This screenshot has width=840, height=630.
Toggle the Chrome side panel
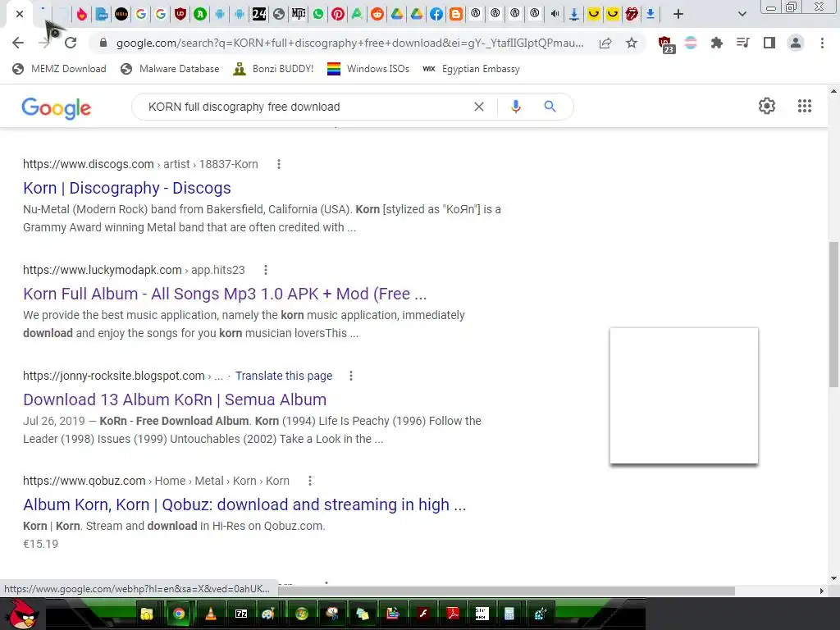pyautogui.click(x=769, y=43)
